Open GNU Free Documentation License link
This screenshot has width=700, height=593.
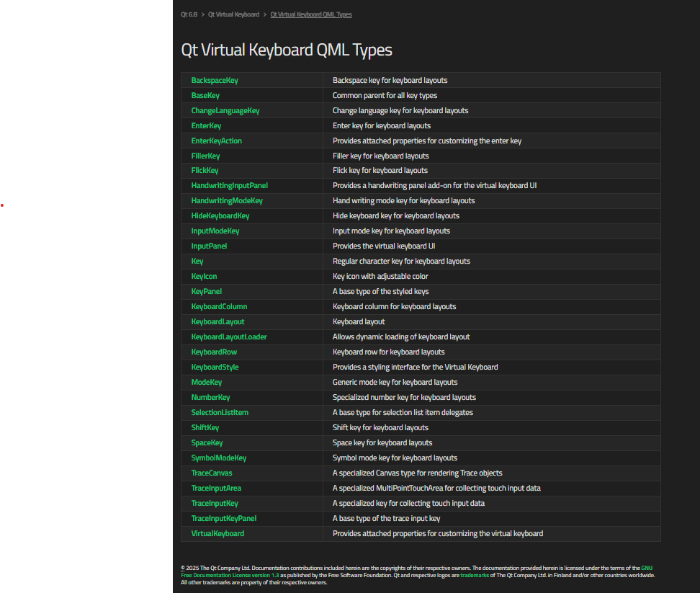(230, 575)
